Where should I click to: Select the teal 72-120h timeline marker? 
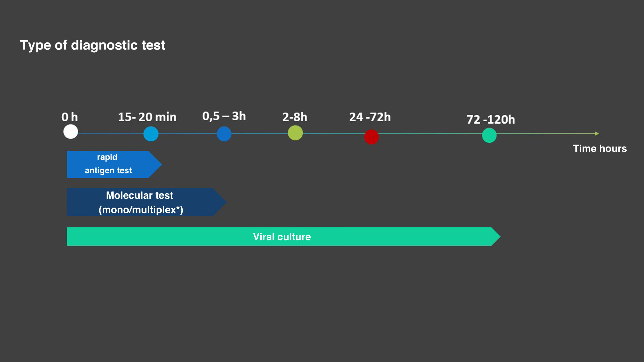(x=489, y=135)
